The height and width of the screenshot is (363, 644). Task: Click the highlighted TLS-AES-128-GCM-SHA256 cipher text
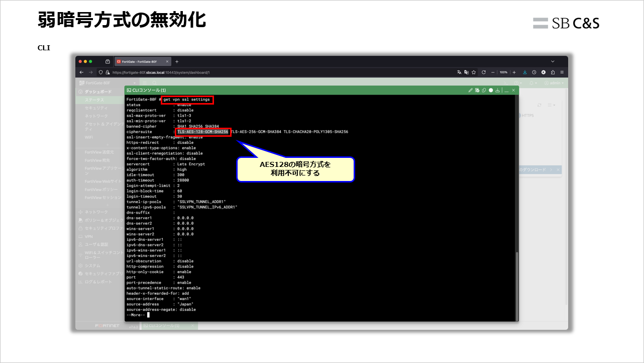[x=203, y=132]
